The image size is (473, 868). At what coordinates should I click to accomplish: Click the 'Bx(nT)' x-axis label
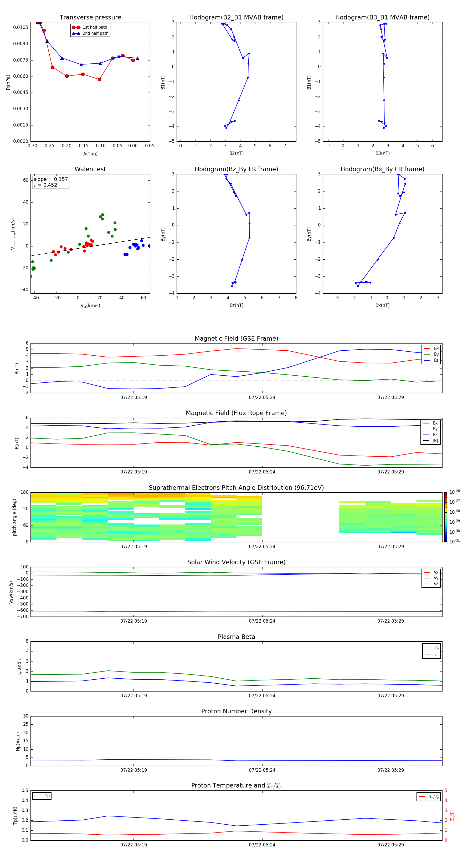click(382, 305)
